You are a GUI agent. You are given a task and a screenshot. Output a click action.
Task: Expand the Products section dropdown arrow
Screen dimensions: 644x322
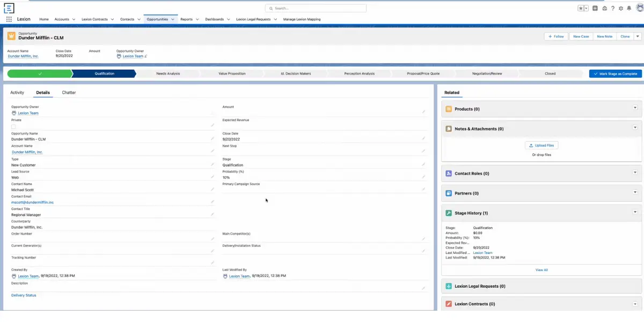pyautogui.click(x=635, y=108)
